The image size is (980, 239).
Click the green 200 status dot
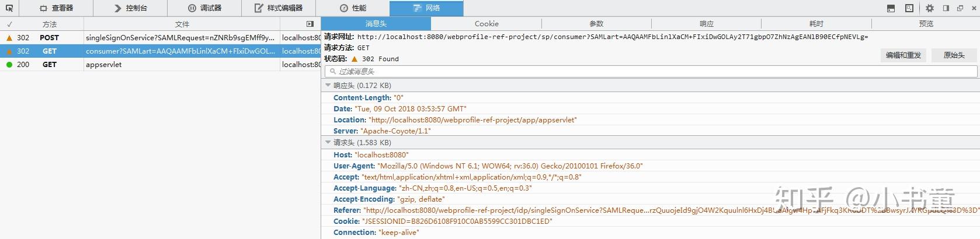(x=9, y=65)
